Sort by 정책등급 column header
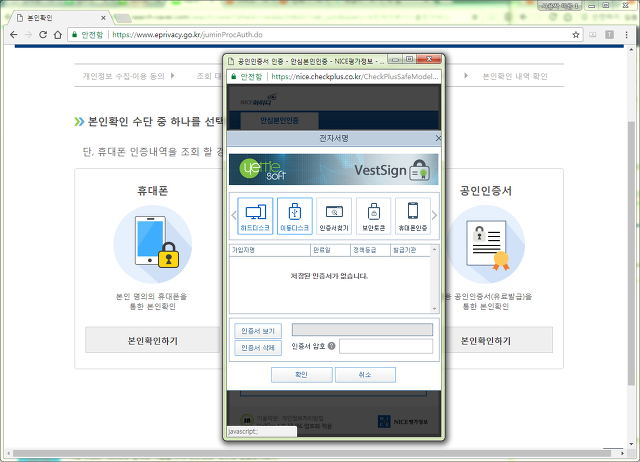 coord(370,250)
